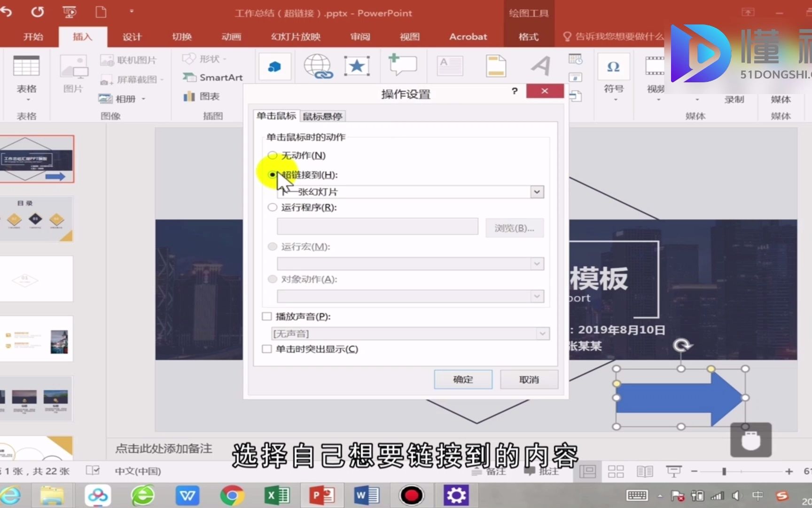Click Tell Me (告诉我您想要做什么) search box
The height and width of the screenshot is (508, 812).
(614, 37)
